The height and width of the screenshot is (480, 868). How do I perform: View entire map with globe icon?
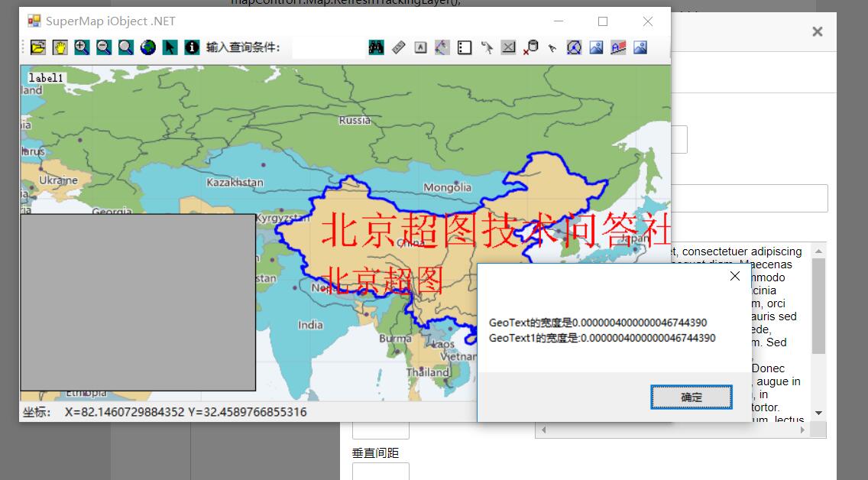click(147, 47)
